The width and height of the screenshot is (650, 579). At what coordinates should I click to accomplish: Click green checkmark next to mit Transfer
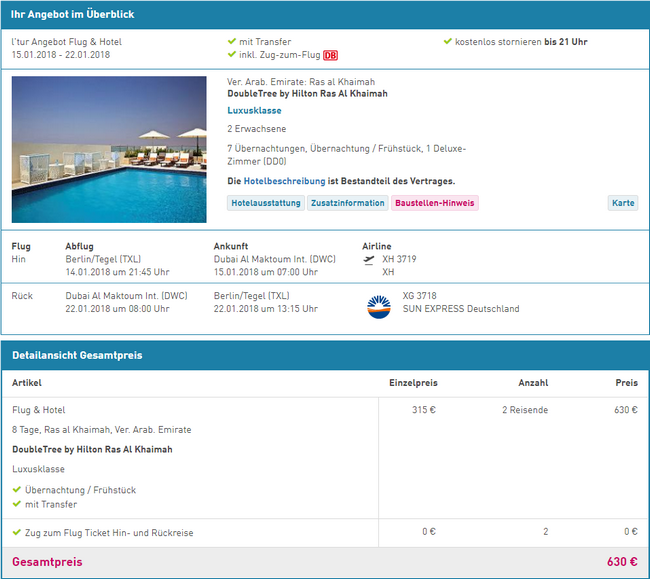(x=232, y=42)
